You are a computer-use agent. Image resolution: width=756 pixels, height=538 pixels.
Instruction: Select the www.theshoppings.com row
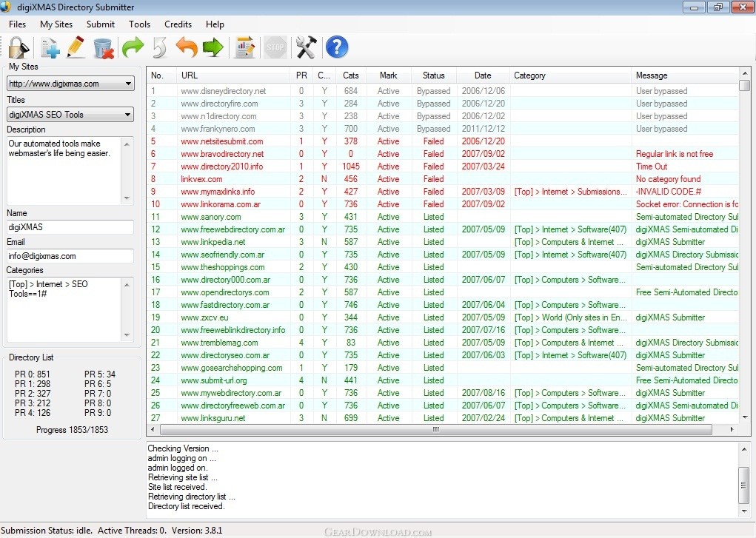[443, 267]
